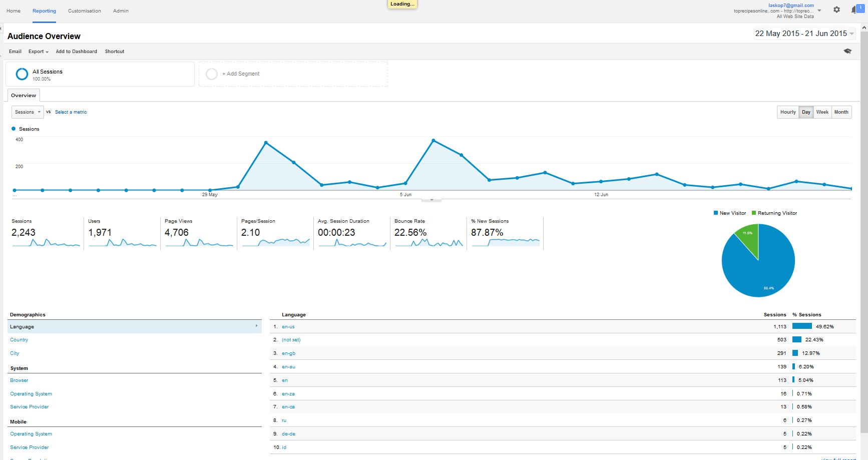Click the en-ca language link

288,407
